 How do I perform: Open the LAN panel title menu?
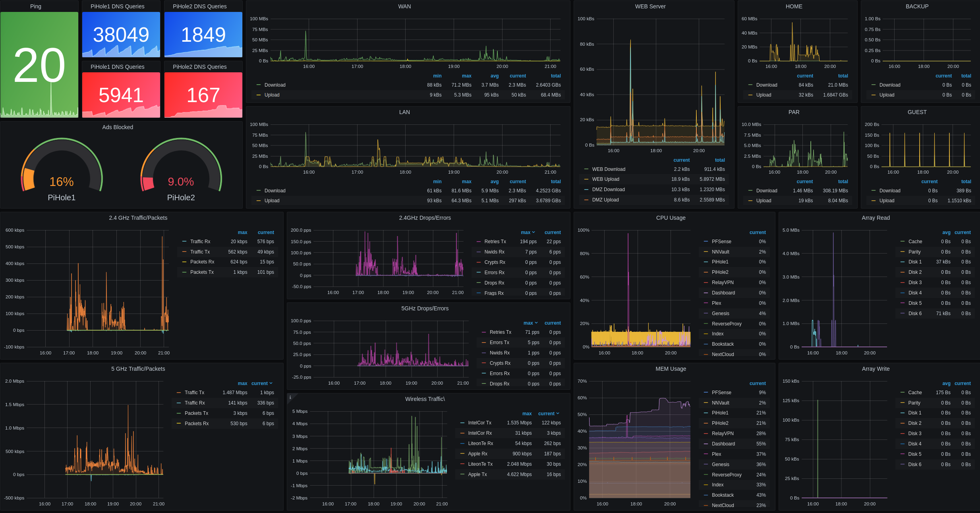pyautogui.click(x=404, y=112)
